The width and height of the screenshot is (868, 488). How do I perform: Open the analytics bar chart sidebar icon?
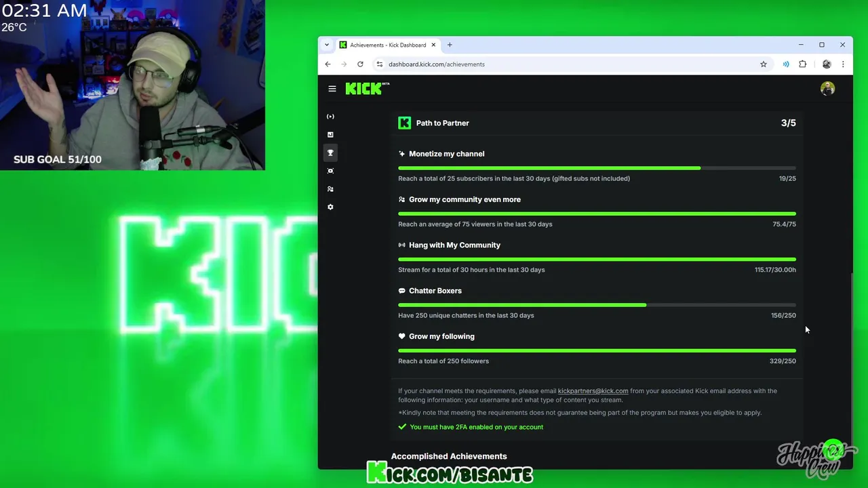coord(330,135)
